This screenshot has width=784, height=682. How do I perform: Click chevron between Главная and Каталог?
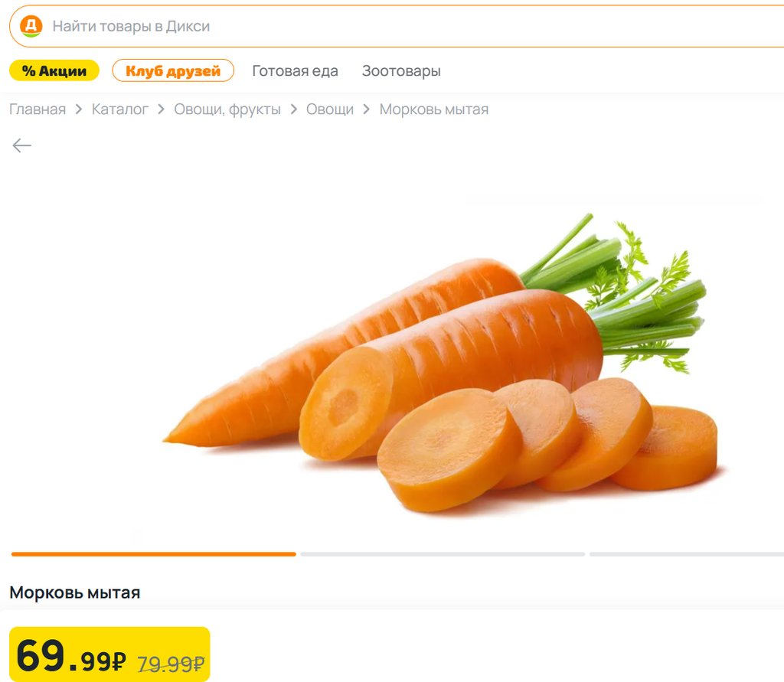point(79,109)
